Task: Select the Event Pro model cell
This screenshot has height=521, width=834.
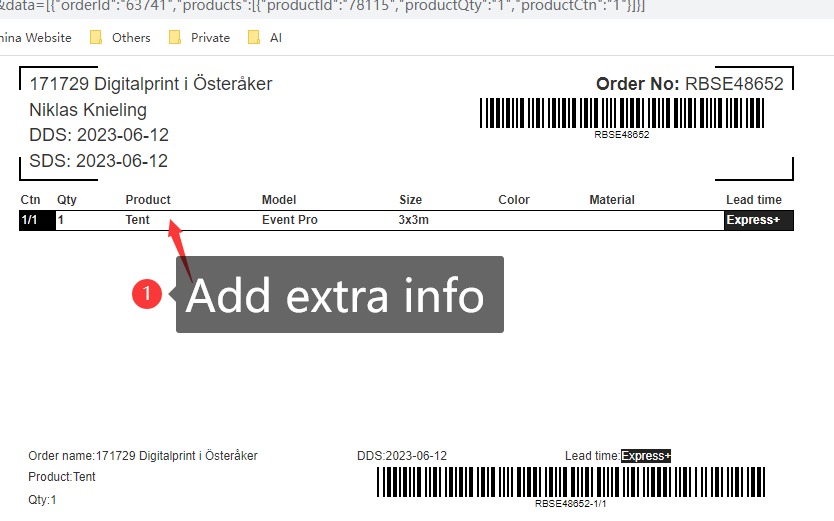Action: [289, 220]
